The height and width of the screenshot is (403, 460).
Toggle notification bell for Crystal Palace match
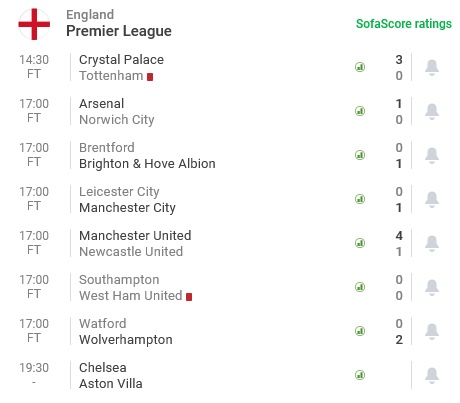click(432, 68)
